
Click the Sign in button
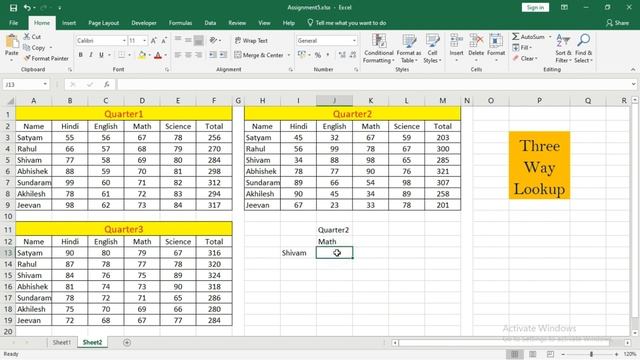pos(535,8)
